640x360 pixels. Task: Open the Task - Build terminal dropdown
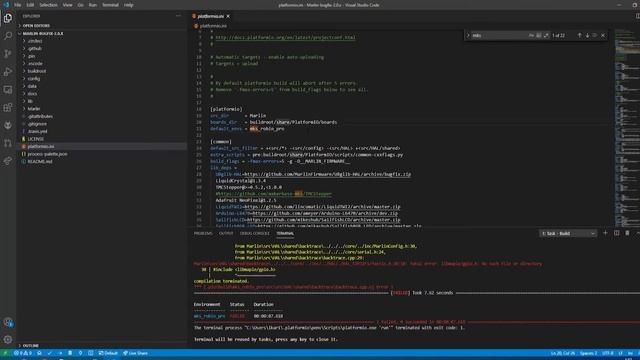tap(568, 233)
